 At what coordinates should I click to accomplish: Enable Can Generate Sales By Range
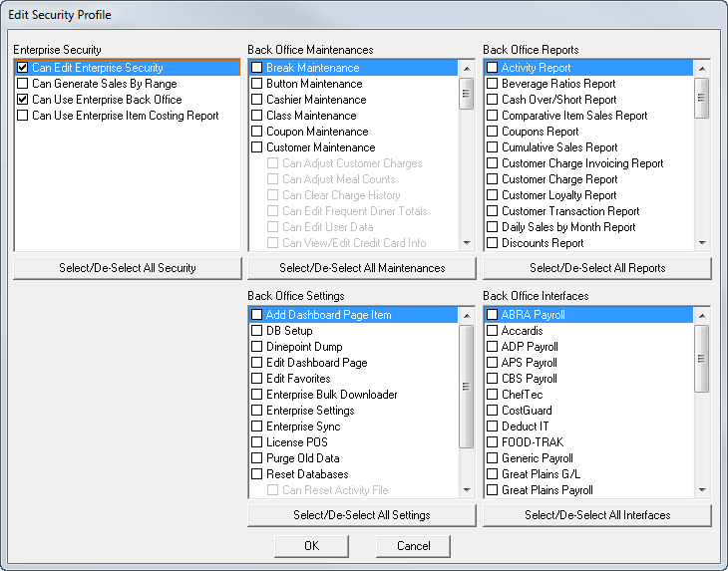22,84
